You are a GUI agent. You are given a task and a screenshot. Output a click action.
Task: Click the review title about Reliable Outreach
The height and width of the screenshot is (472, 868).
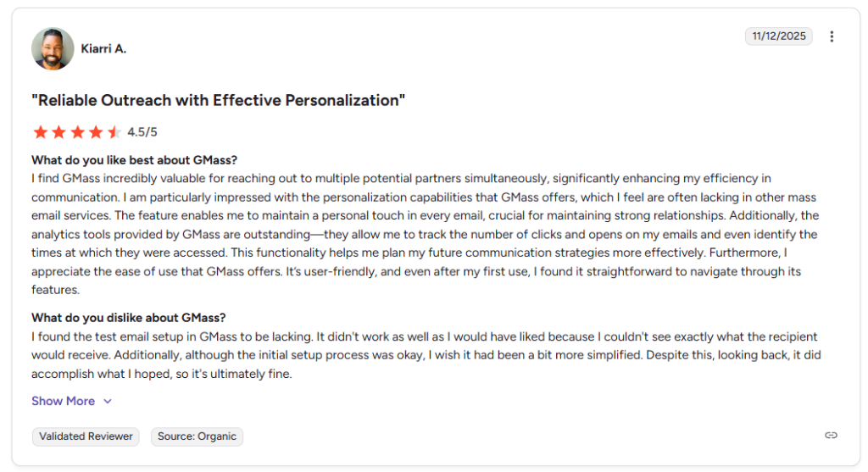pyautogui.click(x=218, y=100)
